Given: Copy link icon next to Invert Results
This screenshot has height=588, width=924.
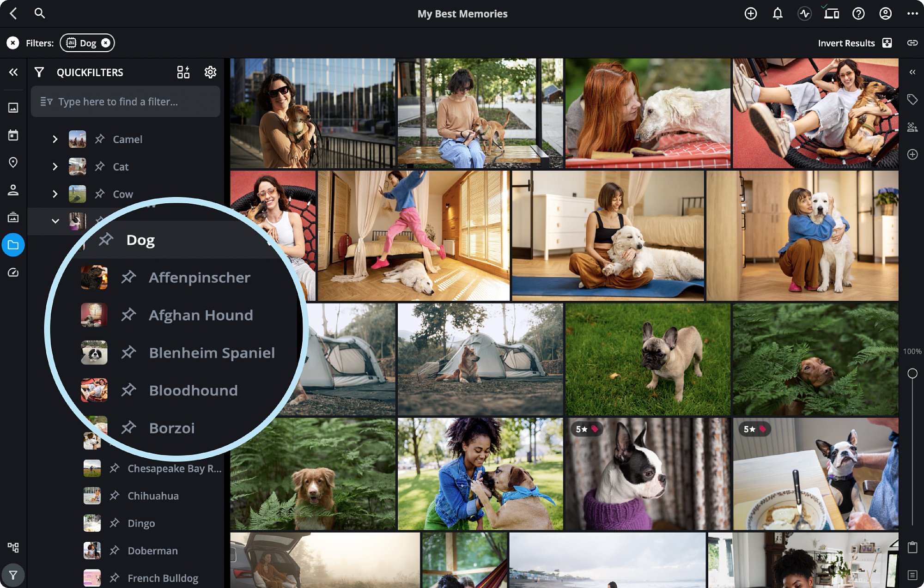Looking at the screenshot, I should coord(912,43).
